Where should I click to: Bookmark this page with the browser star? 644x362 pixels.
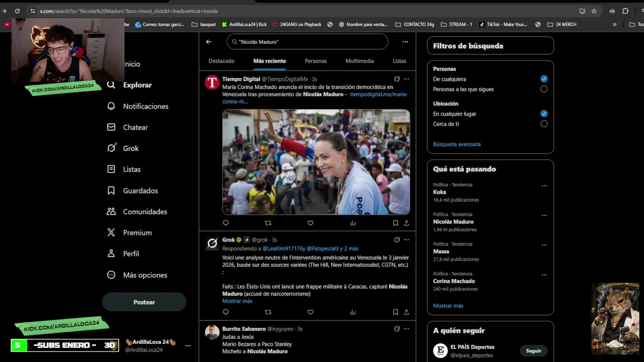coord(594,11)
